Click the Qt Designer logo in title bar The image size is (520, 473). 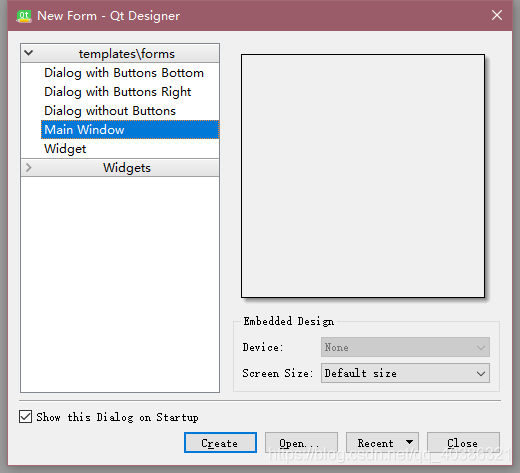pyautogui.click(x=24, y=16)
